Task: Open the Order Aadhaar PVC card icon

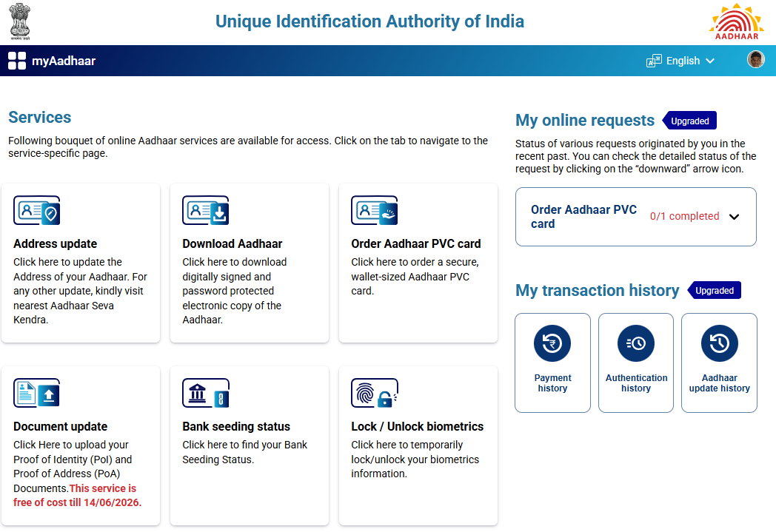Action: [374, 210]
